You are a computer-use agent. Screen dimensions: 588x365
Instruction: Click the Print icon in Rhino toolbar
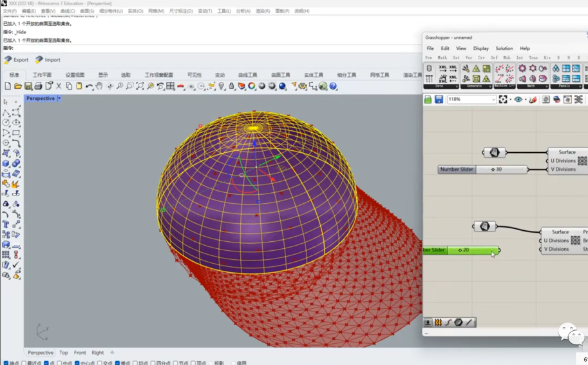click(x=38, y=86)
